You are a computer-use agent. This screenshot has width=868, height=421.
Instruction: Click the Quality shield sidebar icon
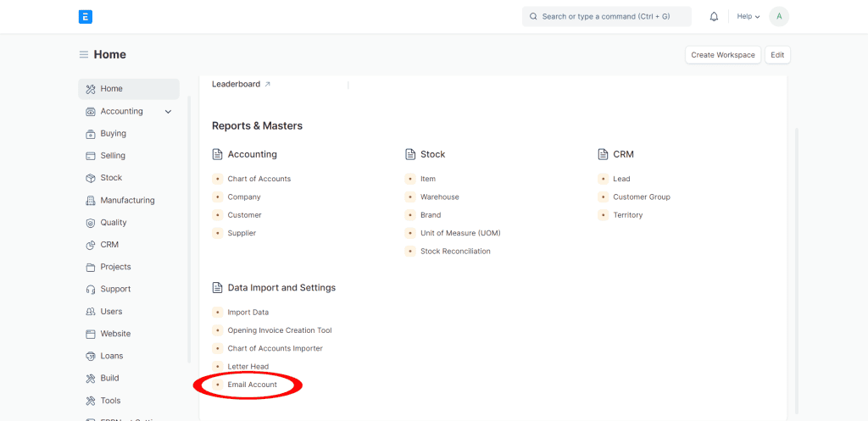[x=91, y=223]
